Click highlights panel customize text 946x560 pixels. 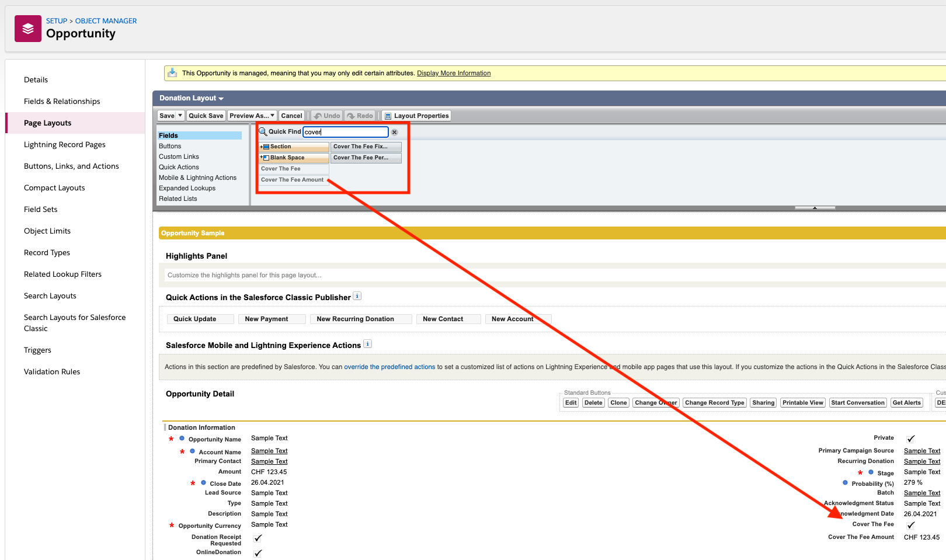244,275
